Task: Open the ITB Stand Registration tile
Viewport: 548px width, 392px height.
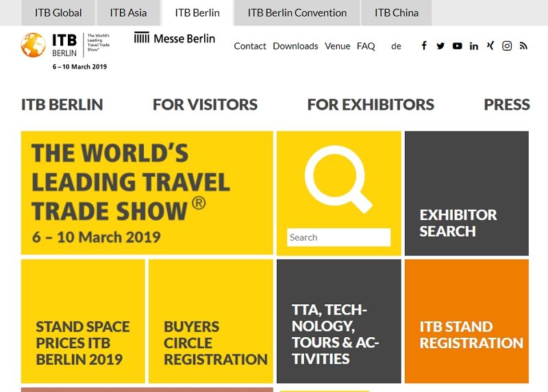Action: point(466,321)
